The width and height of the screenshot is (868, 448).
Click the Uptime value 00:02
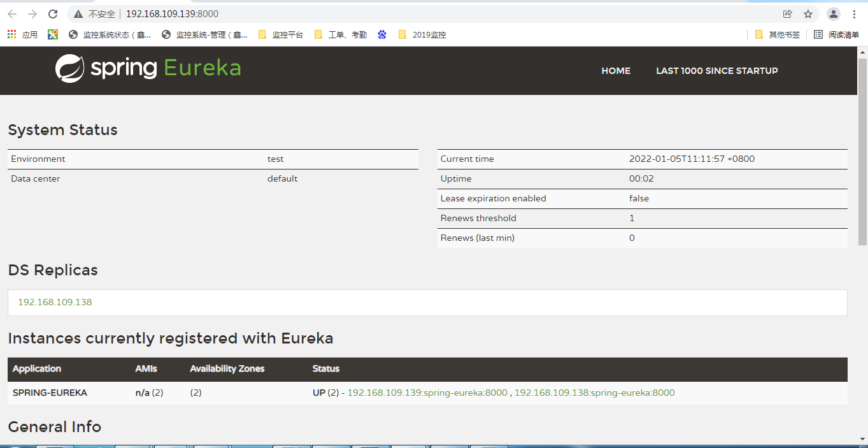641,178
